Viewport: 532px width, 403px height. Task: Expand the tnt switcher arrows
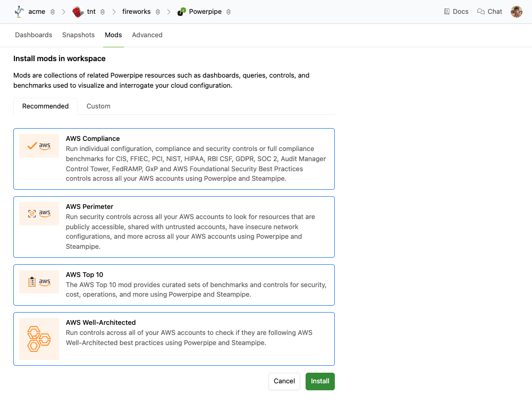coord(103,12)
